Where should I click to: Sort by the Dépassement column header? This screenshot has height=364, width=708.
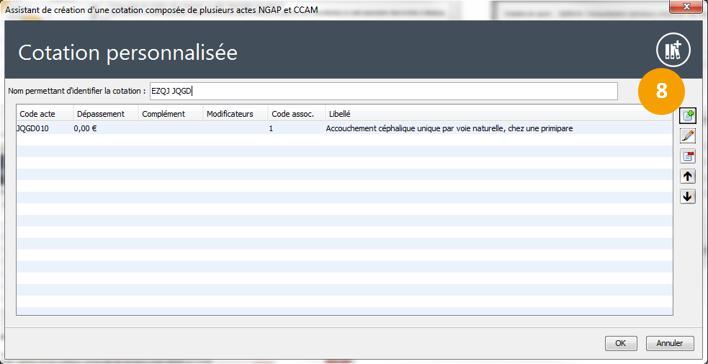point(106,114)
